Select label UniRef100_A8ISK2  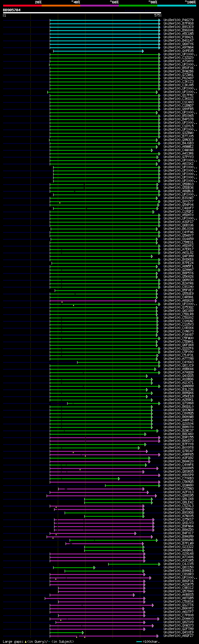(x=178, y=164)
